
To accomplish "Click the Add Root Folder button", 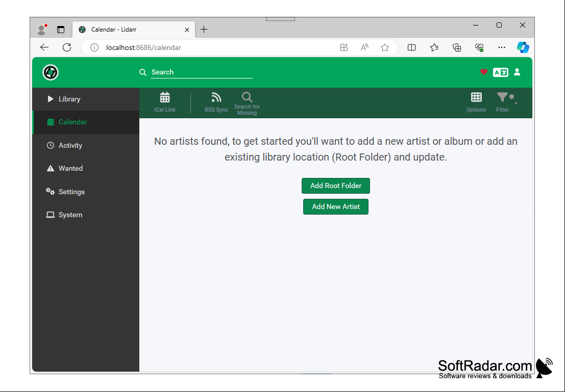I will pyautogui.click(x=335, y=186).
